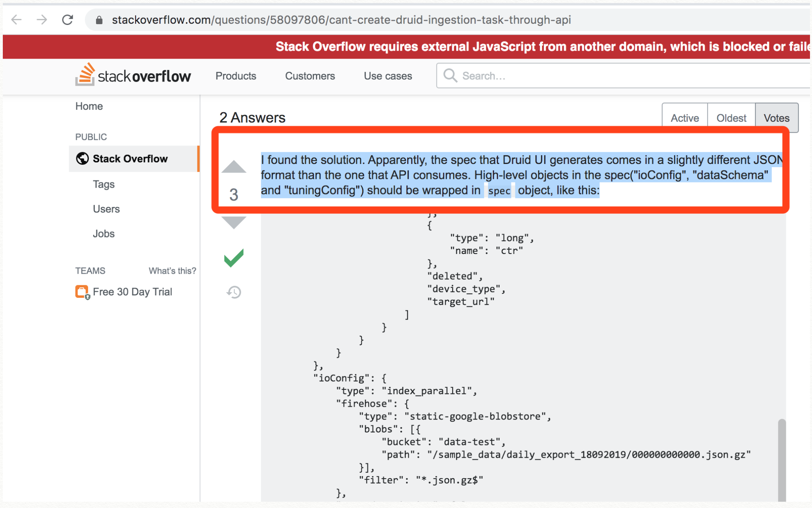This screenshot has height=508, width=812.
Task: Open Customers in the top navigation
Action: (x=310, y=76)
